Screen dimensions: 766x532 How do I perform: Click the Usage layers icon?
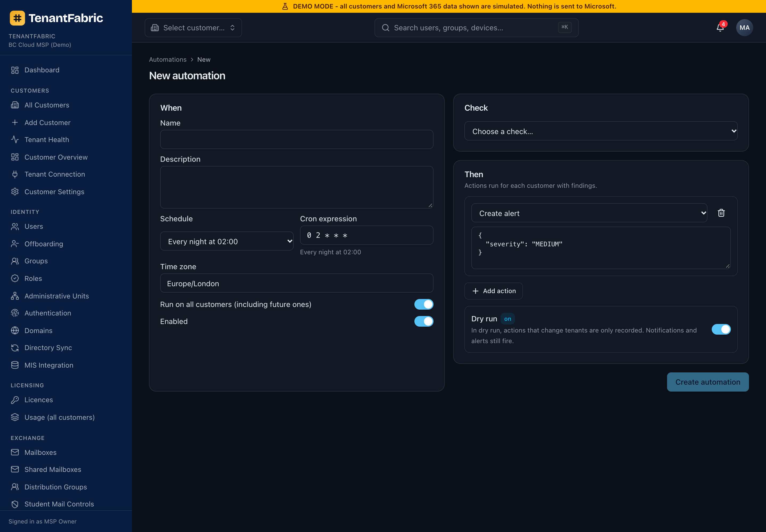pyautogui.click(x=15, y=417)
